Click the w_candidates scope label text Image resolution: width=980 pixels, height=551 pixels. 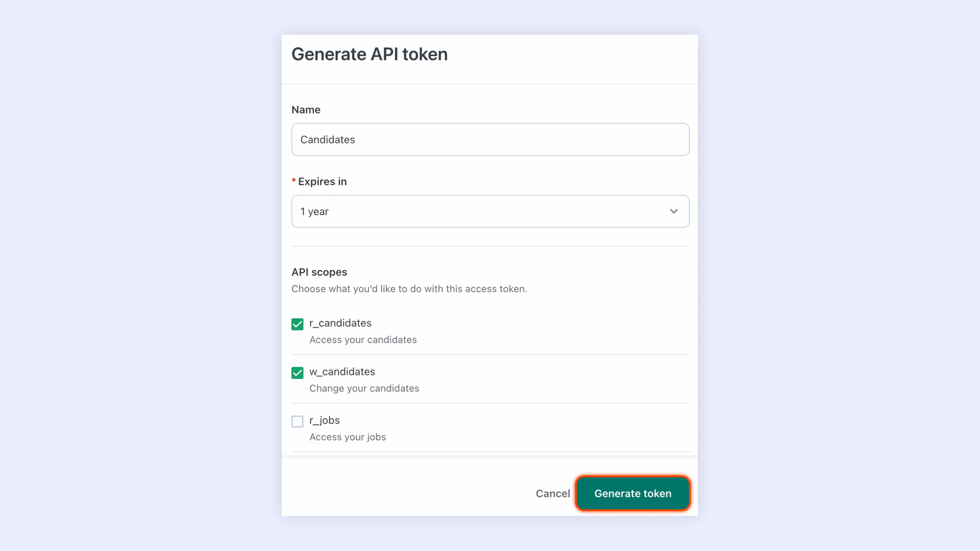(342, 372)
